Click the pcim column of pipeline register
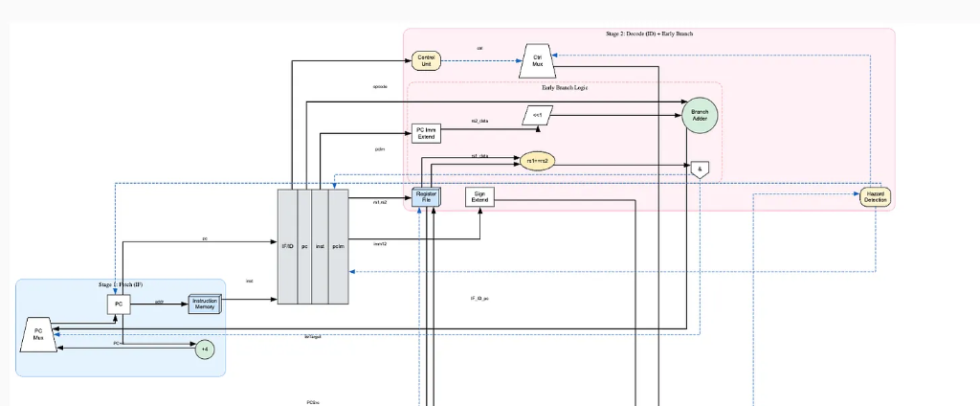 338,246
